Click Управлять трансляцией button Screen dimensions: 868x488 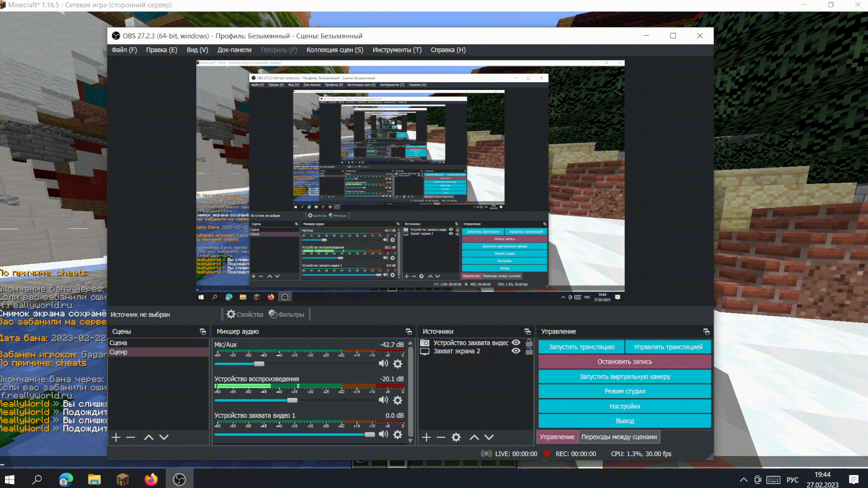point(668,347)
